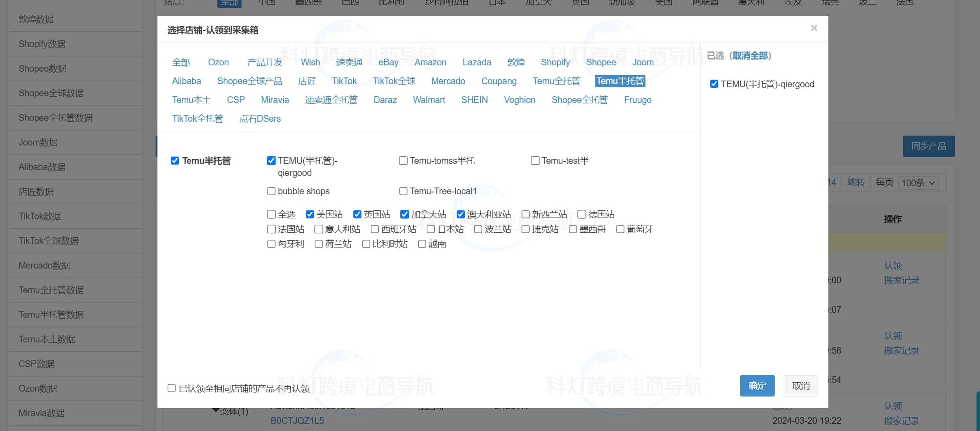Check the bubble shops store
980x431 pixels.
271,191
